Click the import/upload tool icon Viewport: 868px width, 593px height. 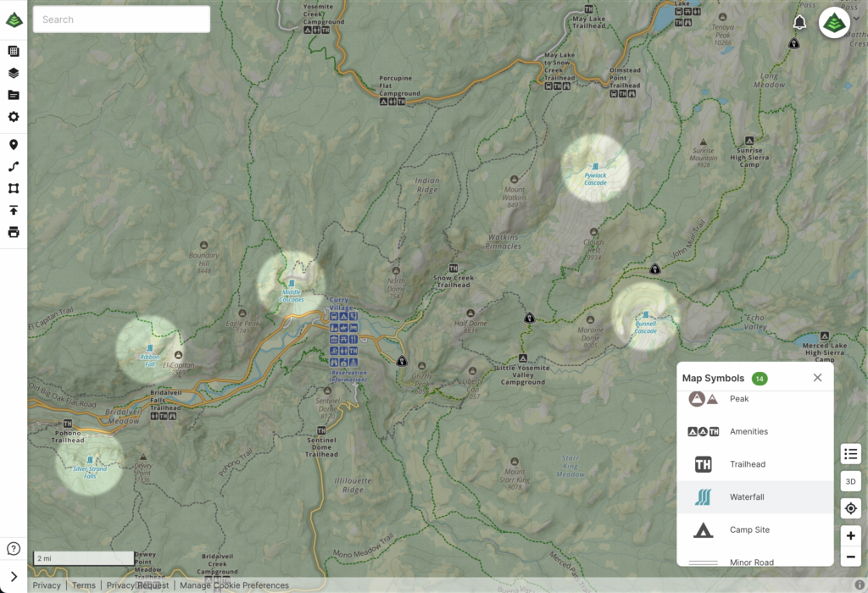tap(13, 210)
